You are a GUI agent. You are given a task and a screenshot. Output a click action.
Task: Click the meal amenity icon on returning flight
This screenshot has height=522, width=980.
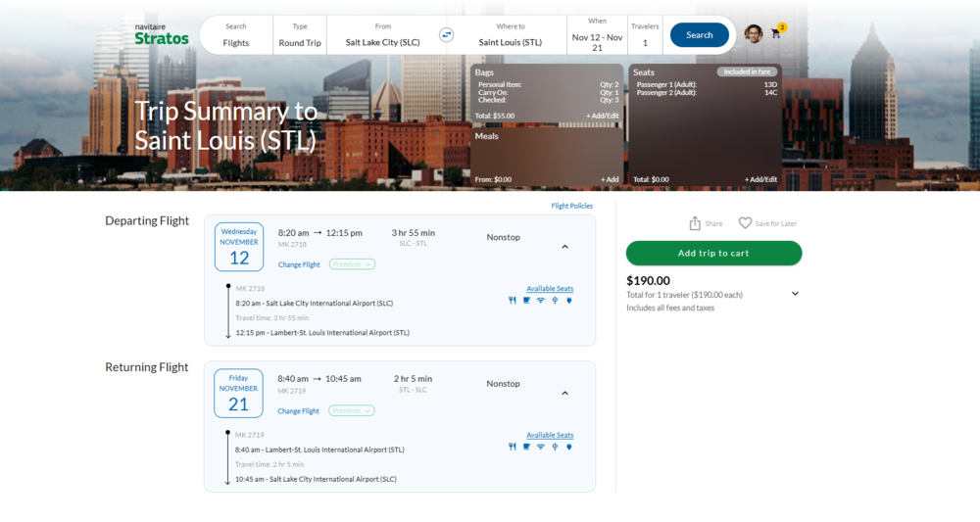(512, 447)
